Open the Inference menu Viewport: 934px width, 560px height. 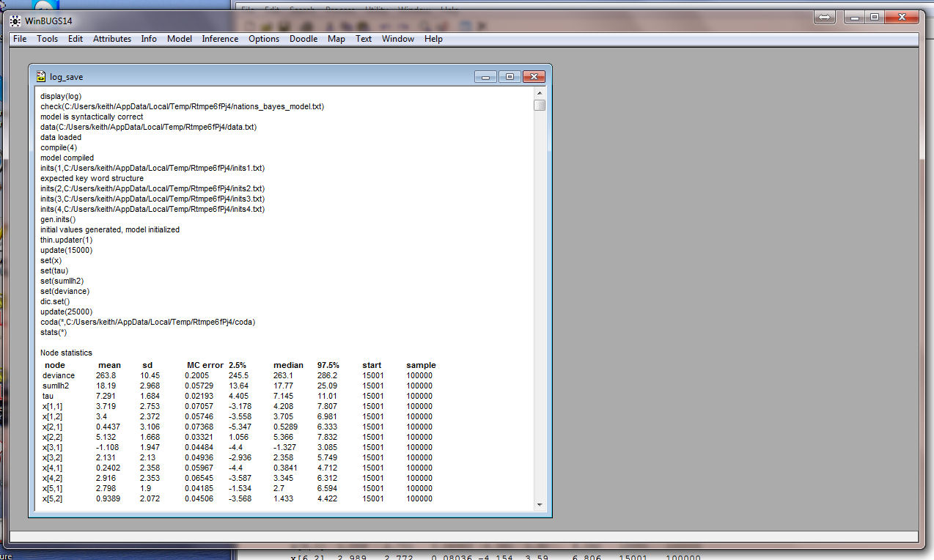pyautogui.click(x=220, y=39)
